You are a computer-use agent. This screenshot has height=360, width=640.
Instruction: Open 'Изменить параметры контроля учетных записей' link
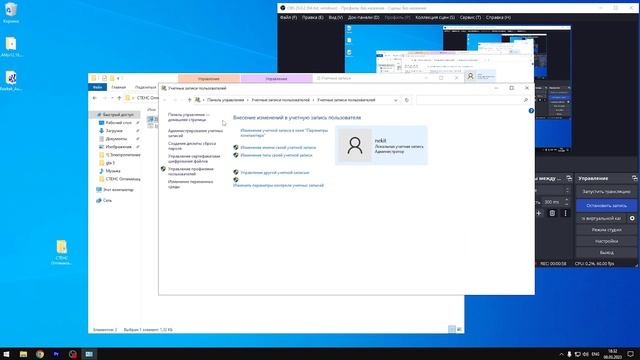[278, 185]
